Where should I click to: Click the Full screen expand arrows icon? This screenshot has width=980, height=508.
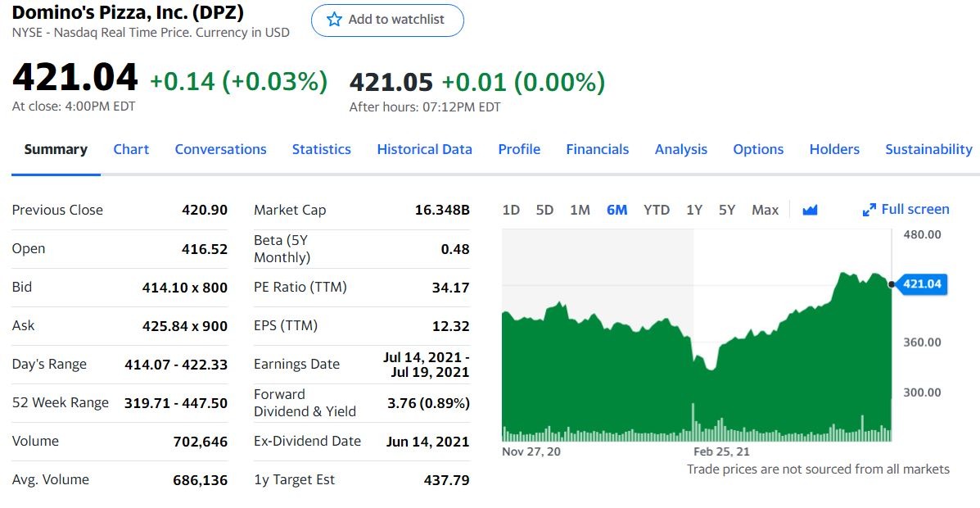pyautogui.click(x=869, y=211)
